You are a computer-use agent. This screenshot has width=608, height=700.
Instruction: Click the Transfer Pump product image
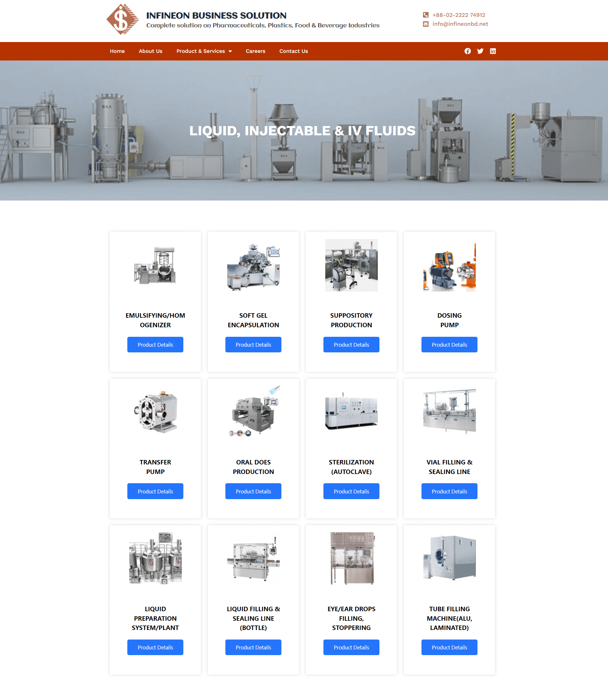point(155,412)
